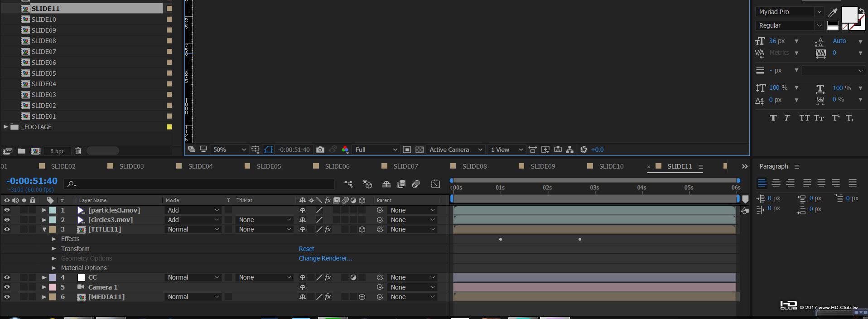Toggle transparency grid in viewer footer
Image resolution: width=868 pixels, height=319 pixels.
(x=420, y=150)
